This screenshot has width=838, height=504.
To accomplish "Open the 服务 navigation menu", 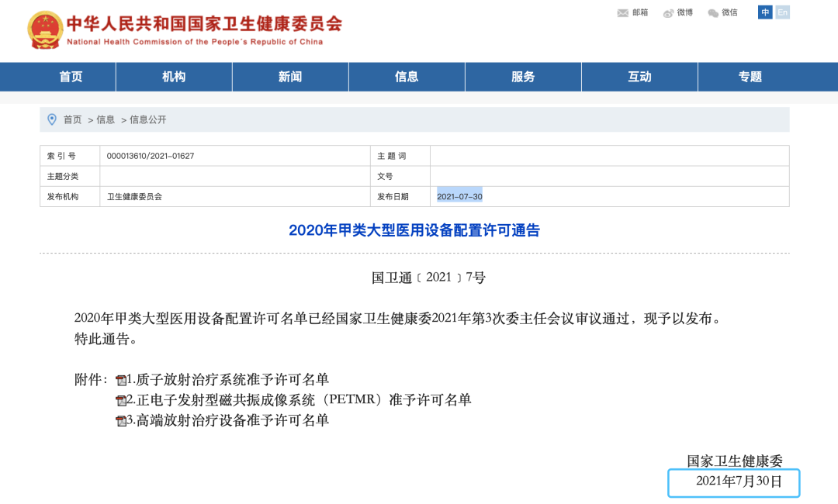I will (x=523, y=77).
